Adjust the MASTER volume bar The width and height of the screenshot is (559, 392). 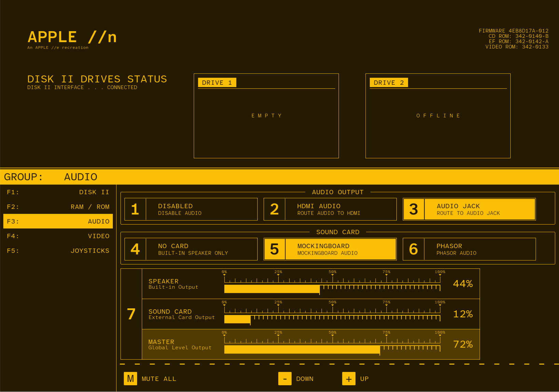pos(332,349)
